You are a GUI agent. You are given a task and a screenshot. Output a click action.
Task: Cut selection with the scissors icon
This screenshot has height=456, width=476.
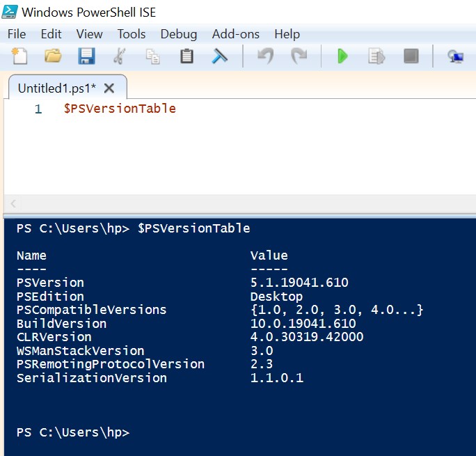(x=120, y=56)
